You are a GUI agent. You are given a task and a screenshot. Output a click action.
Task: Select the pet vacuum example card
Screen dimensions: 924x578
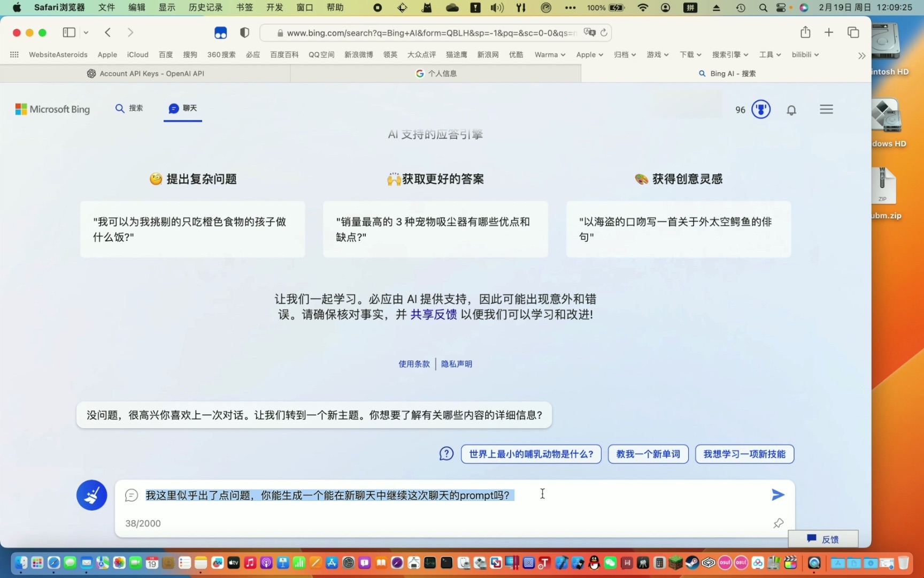coord(435,229)
